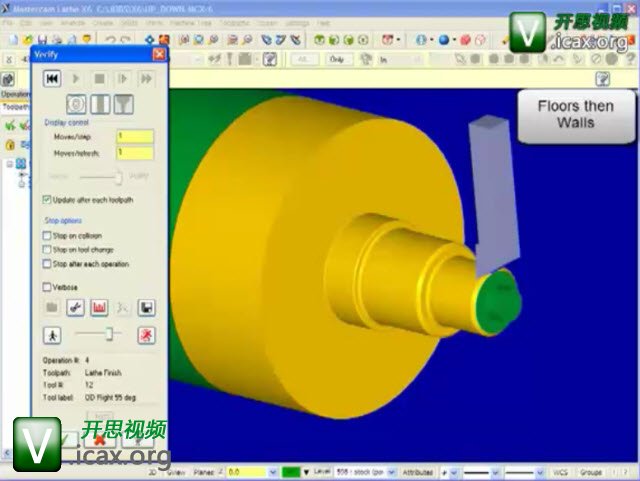The height and width of the screenshot is (481, 640).
Task: Enable Stop on collision
Action: point(47,236)
